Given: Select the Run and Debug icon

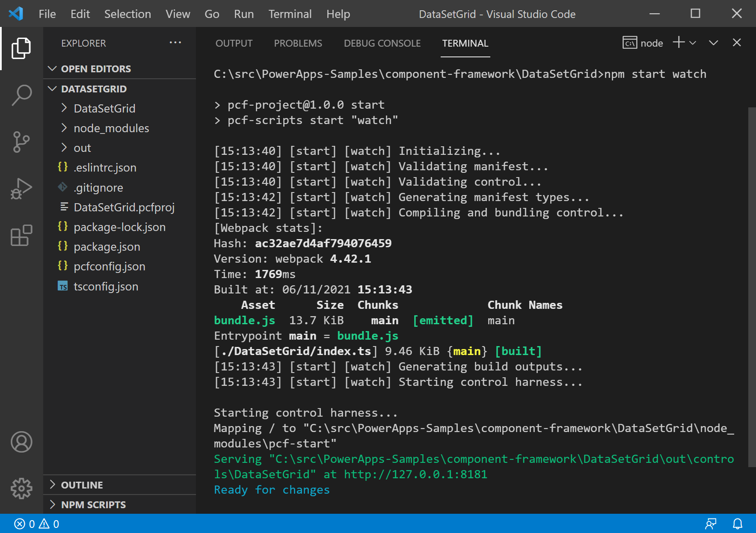Looking at the screenshot, I should [x=21, y=188].
